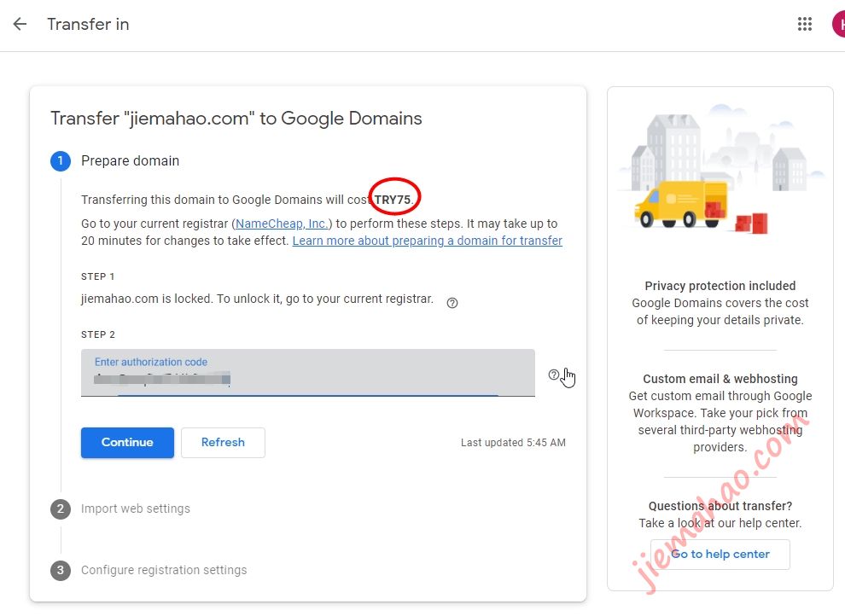Click the Last updated 5:45 AM timestamp
Screen dimensions: 845x616
(x=513, y=443)
